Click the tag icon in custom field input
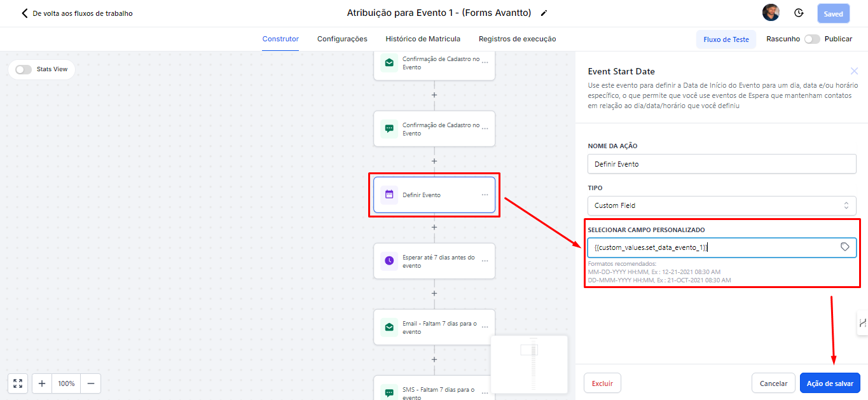 [844, 247]
